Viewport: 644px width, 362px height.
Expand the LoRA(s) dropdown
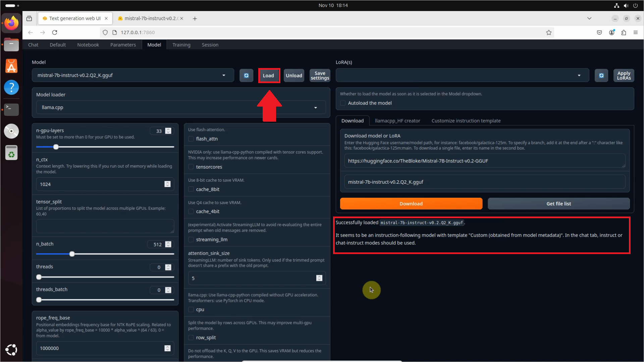coord(579,75)
